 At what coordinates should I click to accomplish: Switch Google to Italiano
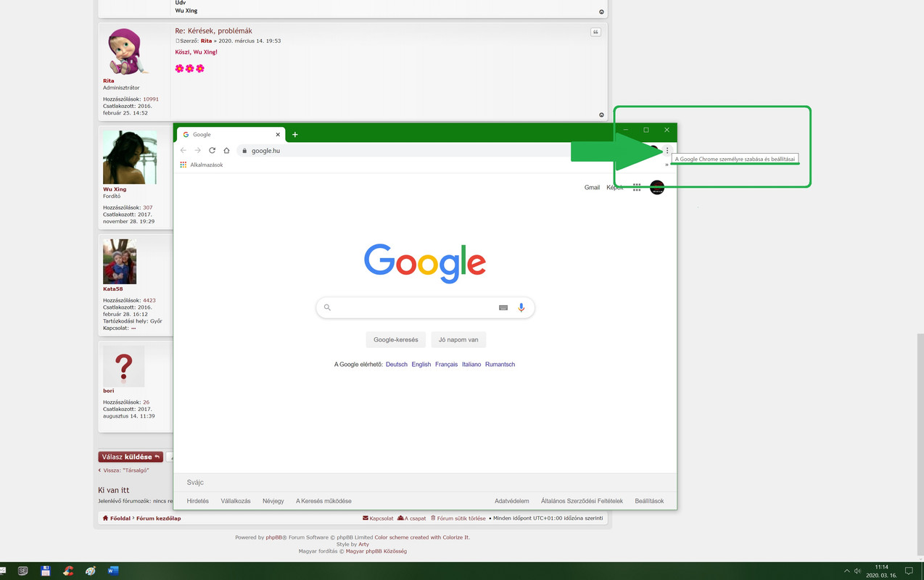pos(471,364)
